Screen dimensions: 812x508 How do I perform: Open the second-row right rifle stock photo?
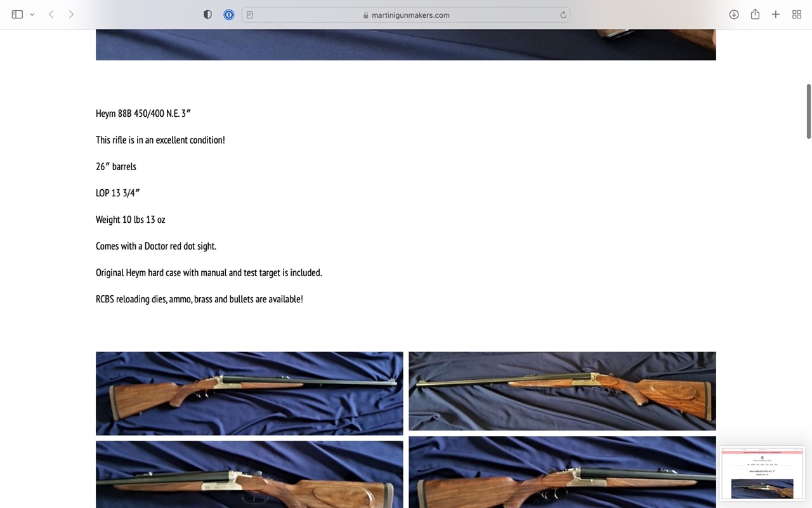click(562, 472)
